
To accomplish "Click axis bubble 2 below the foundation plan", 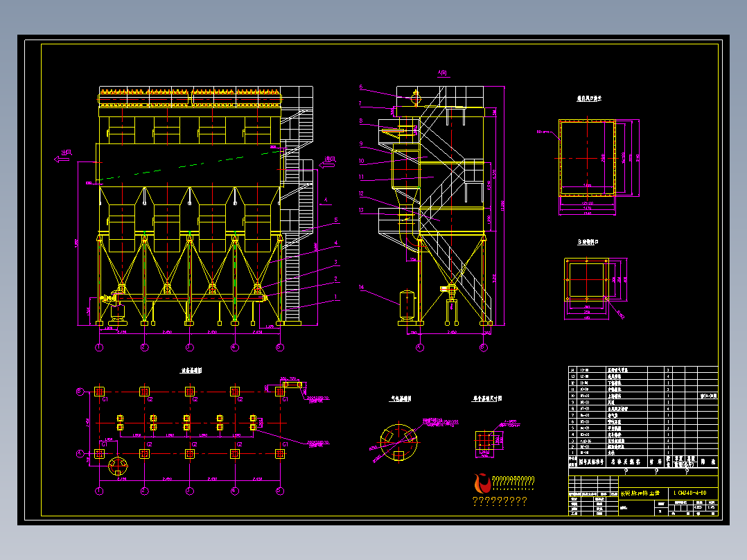I will click(145, 491).
